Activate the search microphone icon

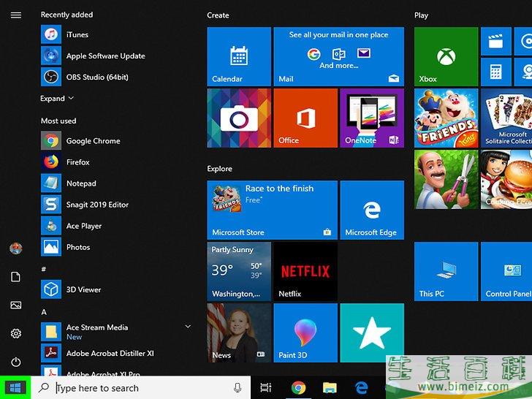pyautogui.click(x=237, y=387)
